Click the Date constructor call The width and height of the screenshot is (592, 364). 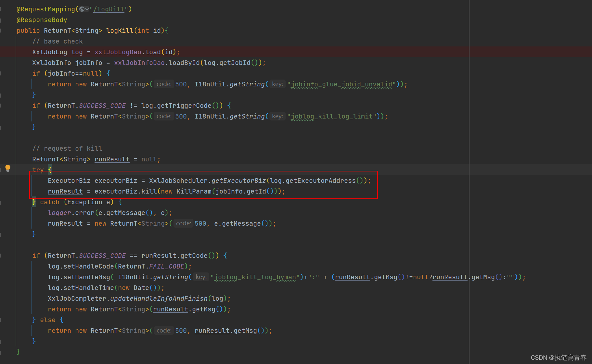141,288
